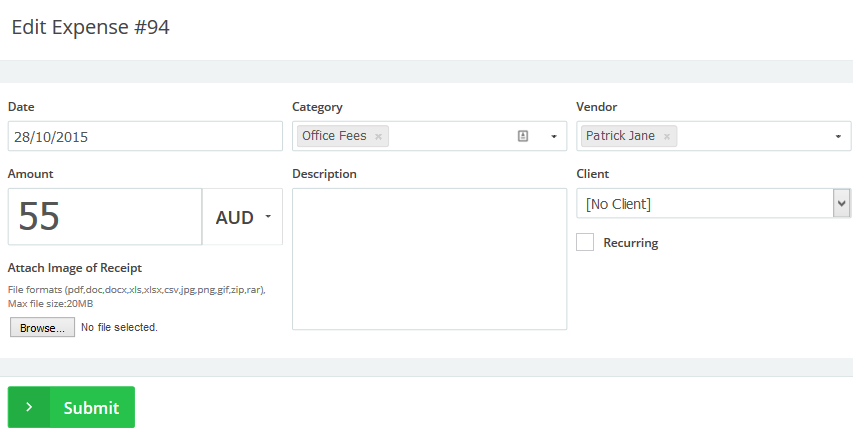Screen dimensions: 853x429
Task: Enable the Recurring checkbox
Action: pos(585,242)
